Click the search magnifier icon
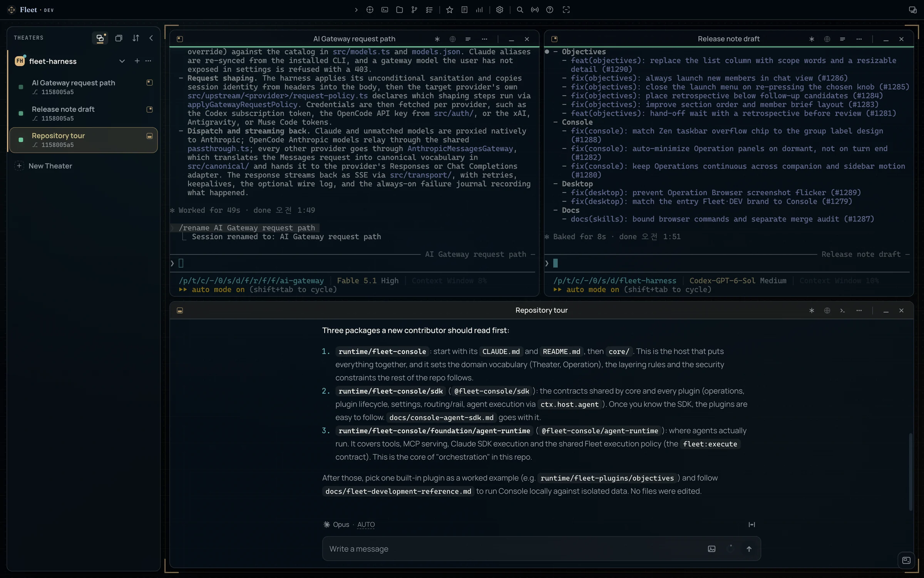Screen dimensions: 924x578 [x=520, y=10]
